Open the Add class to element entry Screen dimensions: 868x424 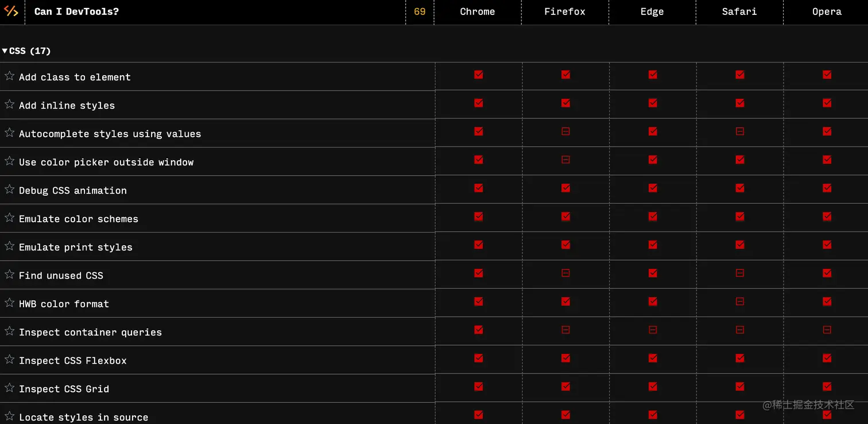pos(75,77)
